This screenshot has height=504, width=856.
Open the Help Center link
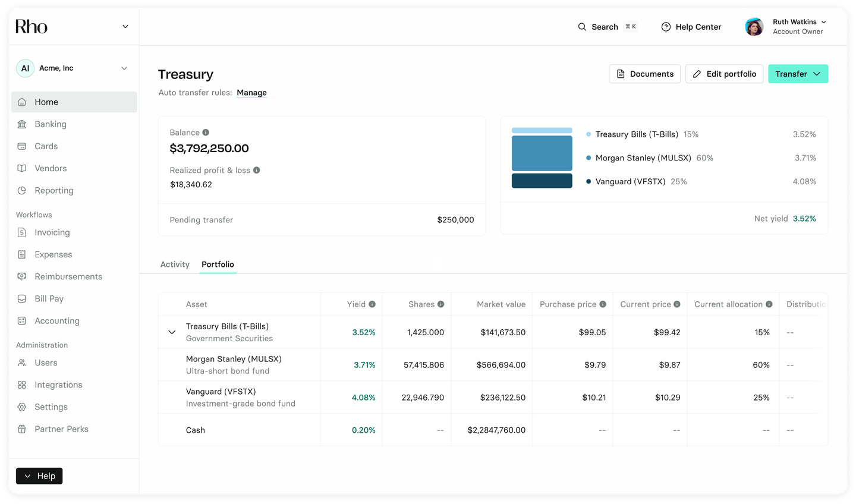click(x=691, y=27)
